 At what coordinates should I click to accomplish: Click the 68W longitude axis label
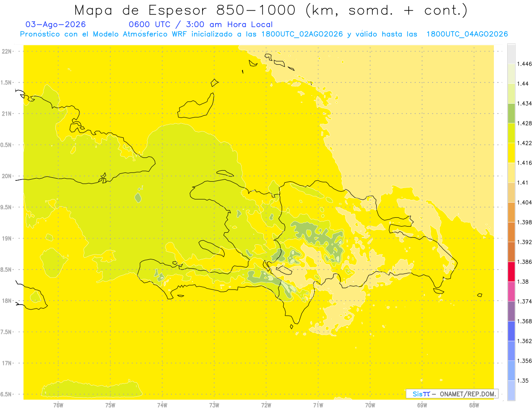(474, 405)
